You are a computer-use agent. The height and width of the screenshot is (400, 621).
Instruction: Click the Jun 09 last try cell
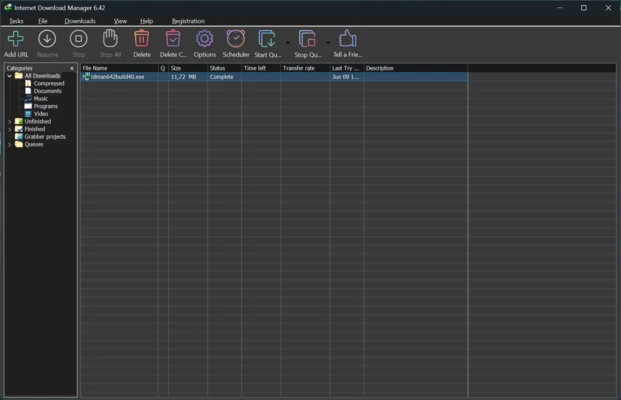tap(345, 77)
